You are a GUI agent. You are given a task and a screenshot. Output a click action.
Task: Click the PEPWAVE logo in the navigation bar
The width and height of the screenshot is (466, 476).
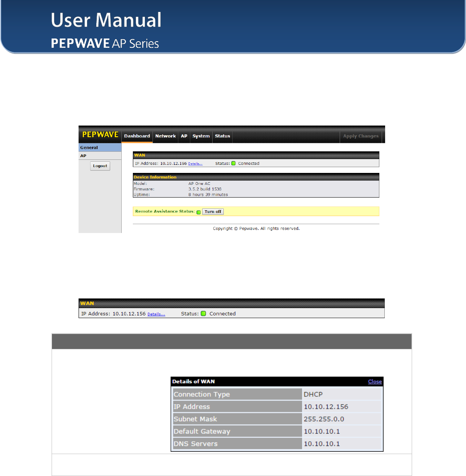click(100, 134)
